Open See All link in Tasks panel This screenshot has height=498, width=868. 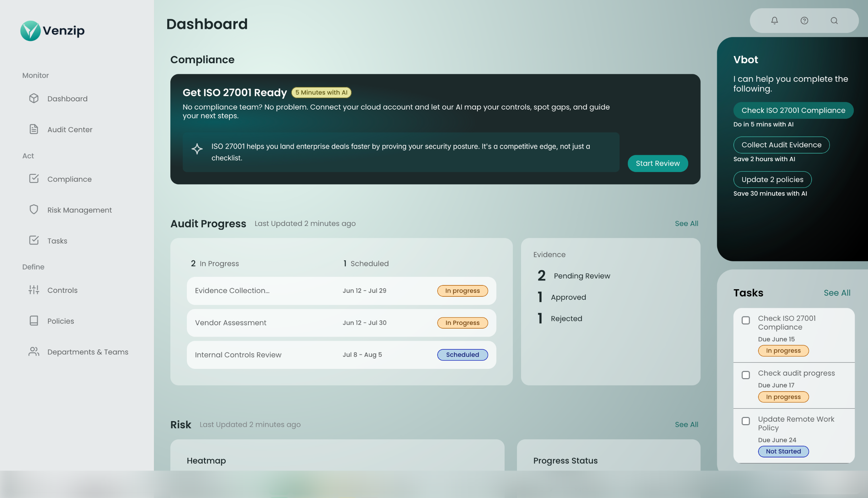[x=837, y=293]
